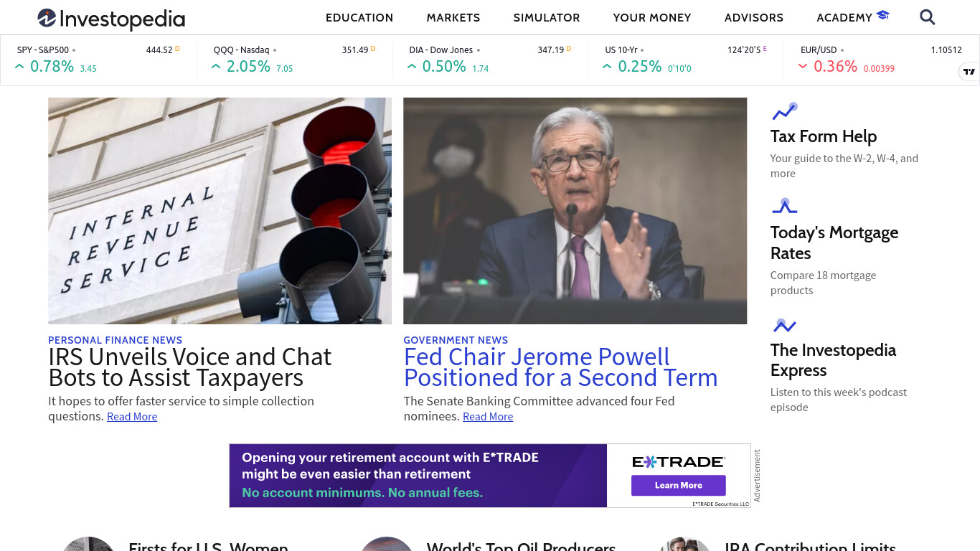Click the E*TRADE Learn More button
The image size is (980, 551).
679,485
